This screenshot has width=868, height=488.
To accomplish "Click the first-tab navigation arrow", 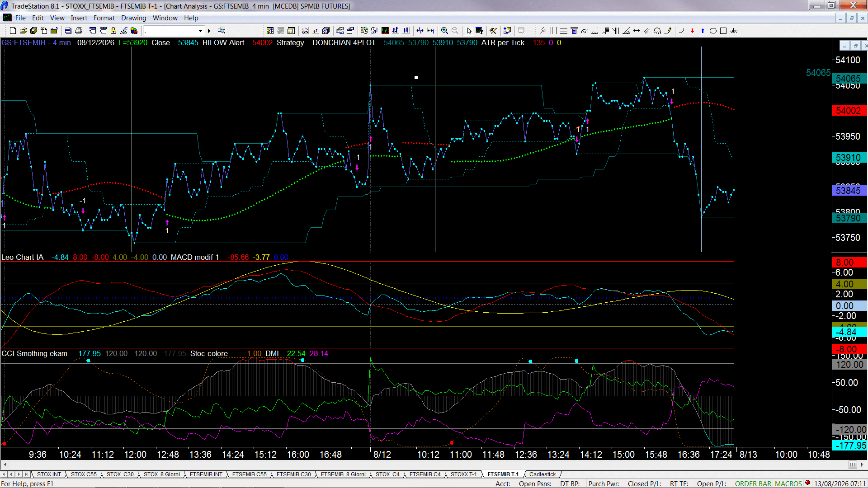I will point(4,474).
